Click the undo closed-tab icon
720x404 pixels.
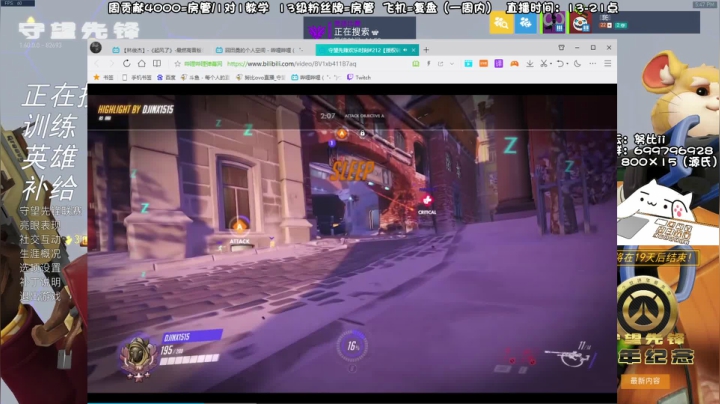560,64
